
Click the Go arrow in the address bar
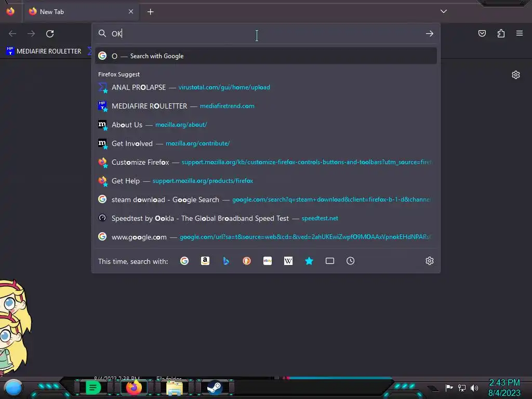(x=430, y=34)
